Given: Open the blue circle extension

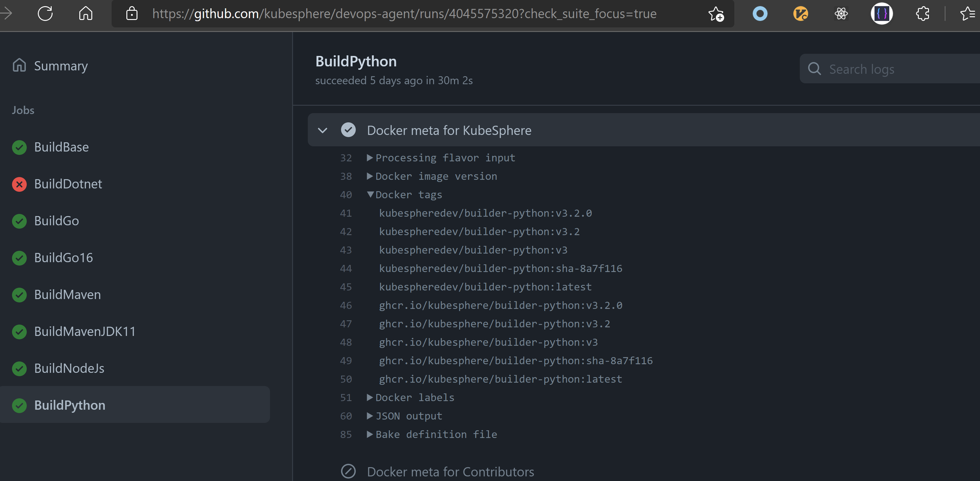Looking at the screenshot, I should tap(760, 14).
